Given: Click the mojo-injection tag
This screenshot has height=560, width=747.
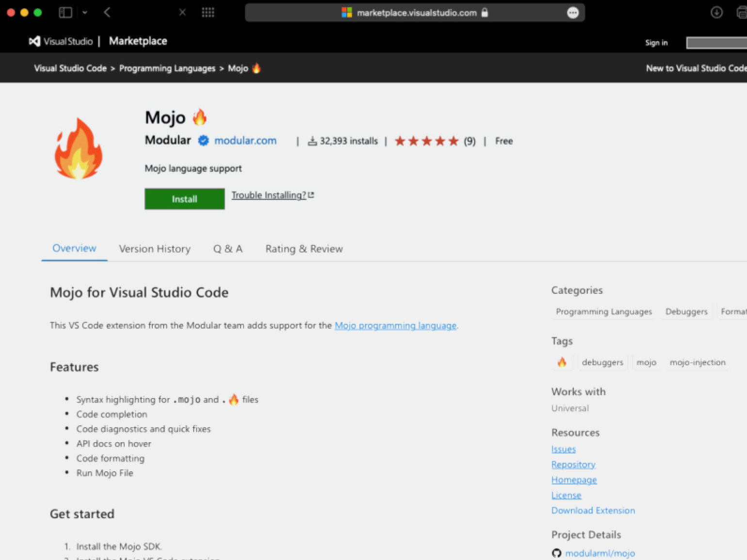Looking at the screenshot, I should click(698, 362).
